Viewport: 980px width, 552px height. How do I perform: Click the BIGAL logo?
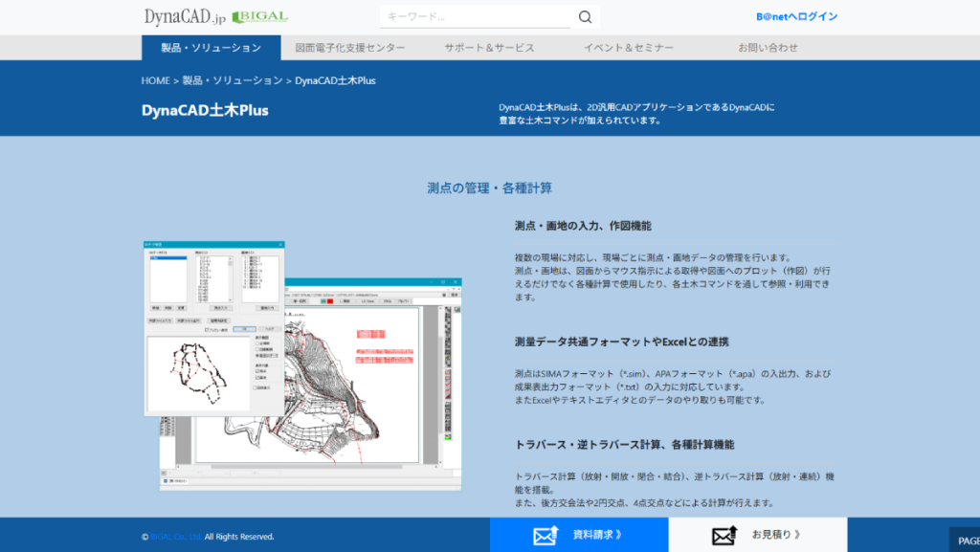pos(260,17)
